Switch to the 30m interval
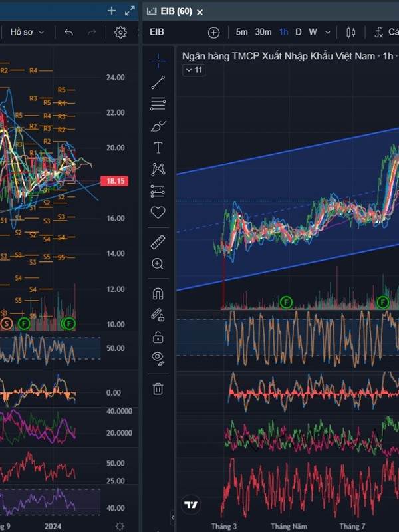This screenshot has height=532, width=399. pyautogui.click(x=263, y=32)
